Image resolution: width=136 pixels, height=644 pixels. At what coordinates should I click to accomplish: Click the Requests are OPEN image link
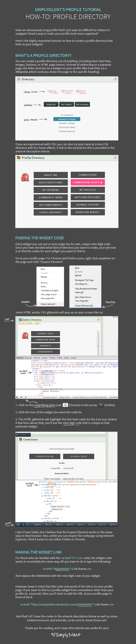point(81,92)
